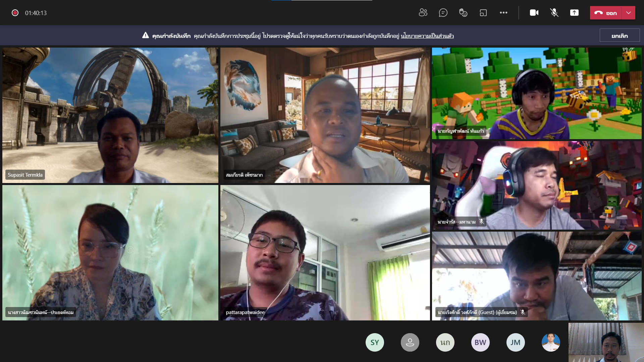Open the participants panel icon
This screenshot has height=362, width=644.
[423, 13]
